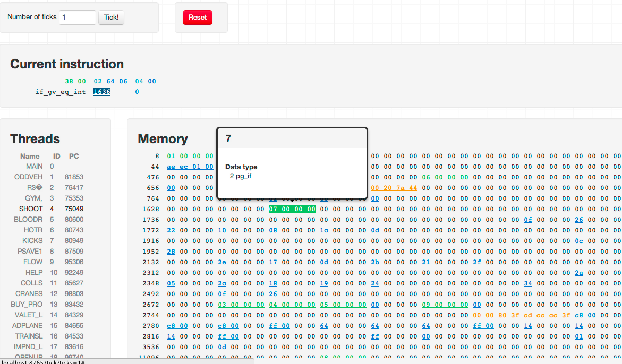Select the COLLS thread name

pyautogui.click(x=32, y=283)
